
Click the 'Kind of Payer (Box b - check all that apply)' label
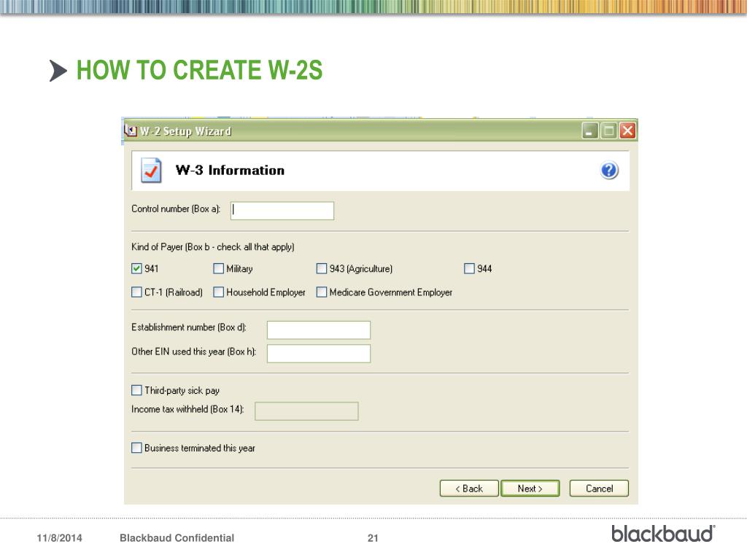pyautogui.click(x=213, y=246)
